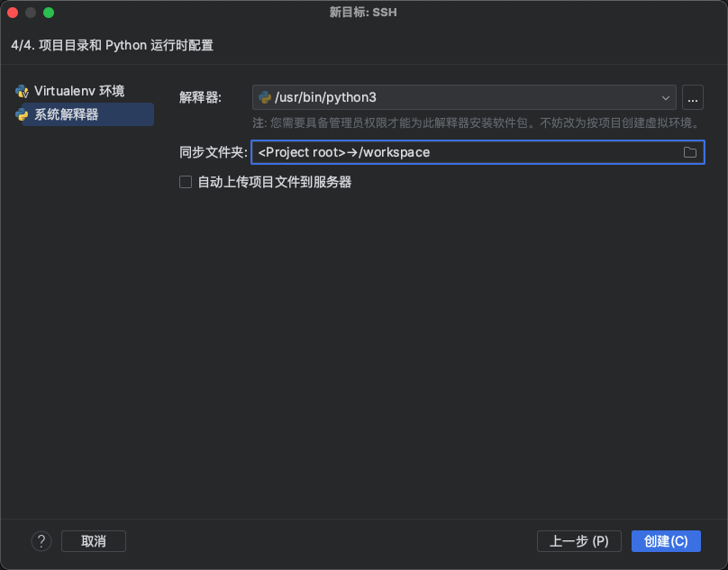Click the 解释器 label
The image size is (728, 570).
click(x=201, y=97)
